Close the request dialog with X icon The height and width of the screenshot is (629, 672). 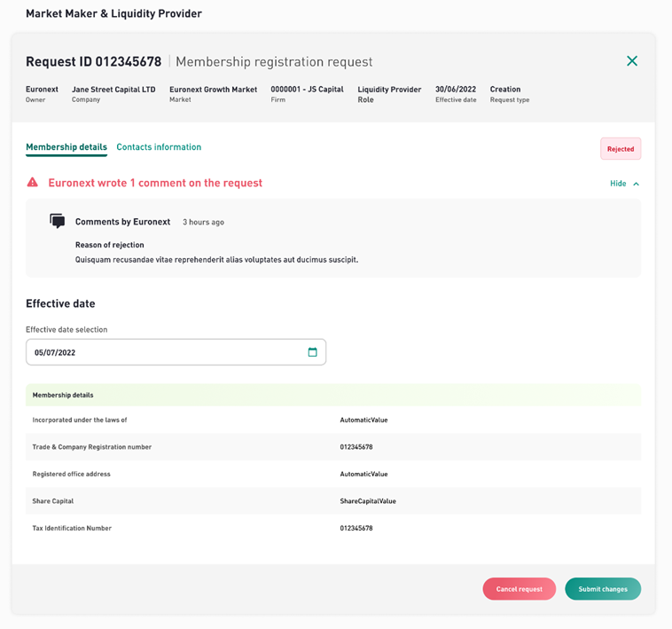click(632, 61)
